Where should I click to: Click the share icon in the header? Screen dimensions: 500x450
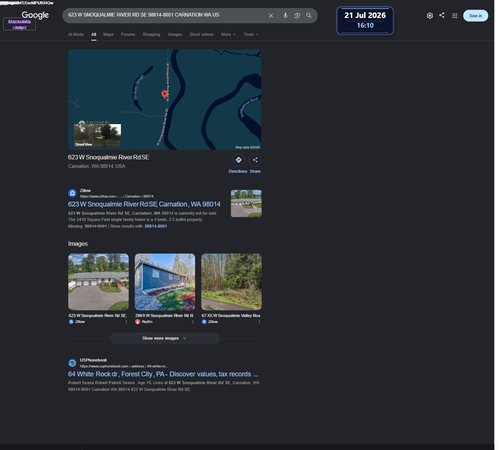point(442,15)
